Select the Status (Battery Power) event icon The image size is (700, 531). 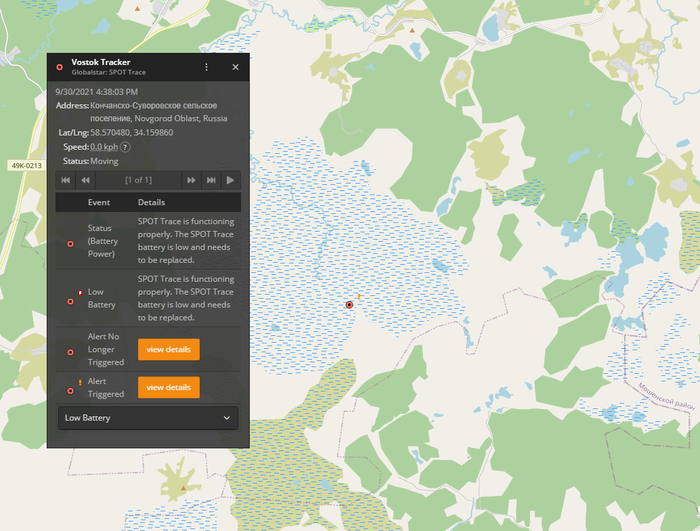click(70, 244)
